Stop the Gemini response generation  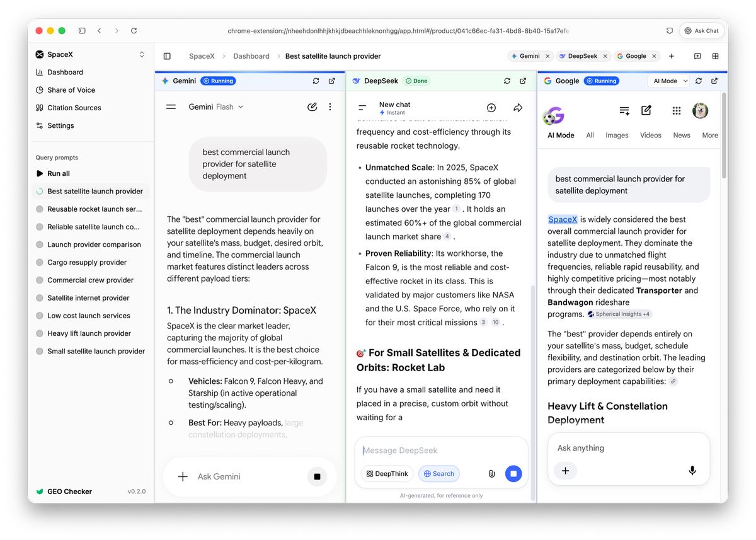317,477
